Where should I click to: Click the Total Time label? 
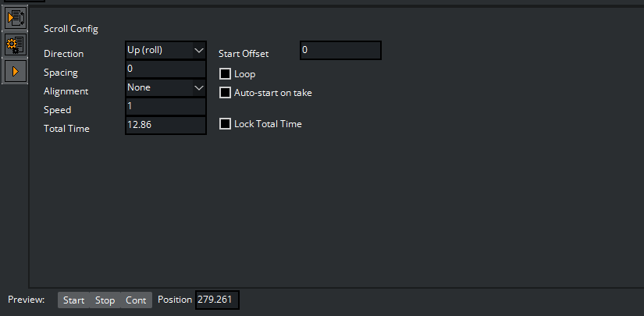[x=66, y=129]
